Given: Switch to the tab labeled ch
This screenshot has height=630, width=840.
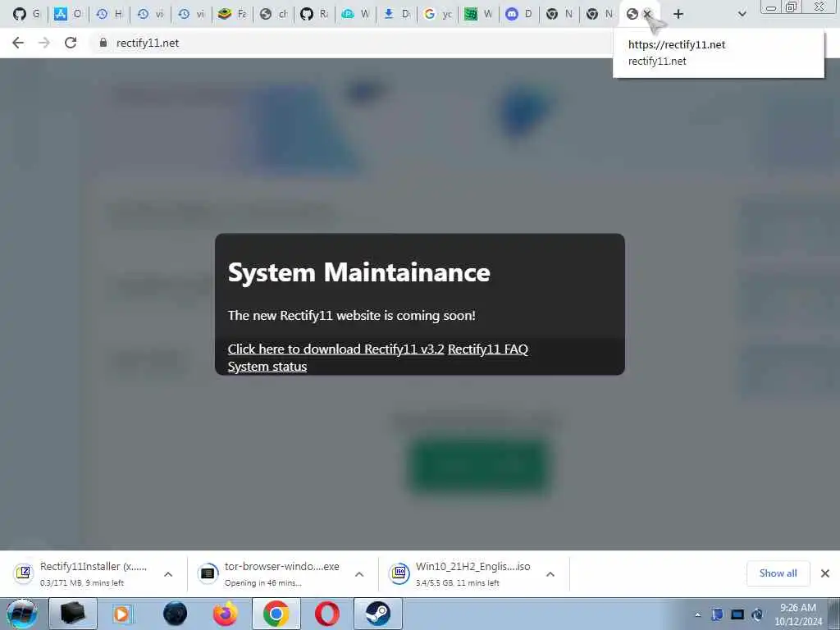Looking at the screenshot, I should point(273,14).
